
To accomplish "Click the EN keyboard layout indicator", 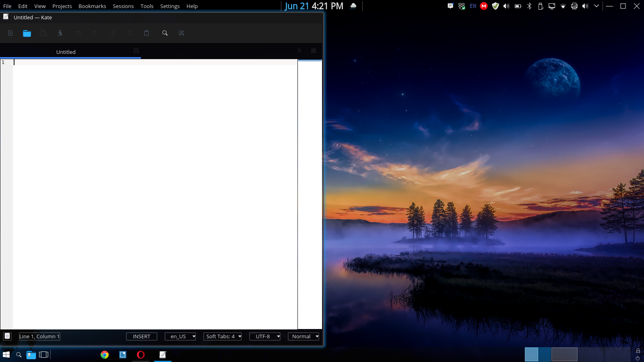I will pyautogui.click(x=473, y=6).
